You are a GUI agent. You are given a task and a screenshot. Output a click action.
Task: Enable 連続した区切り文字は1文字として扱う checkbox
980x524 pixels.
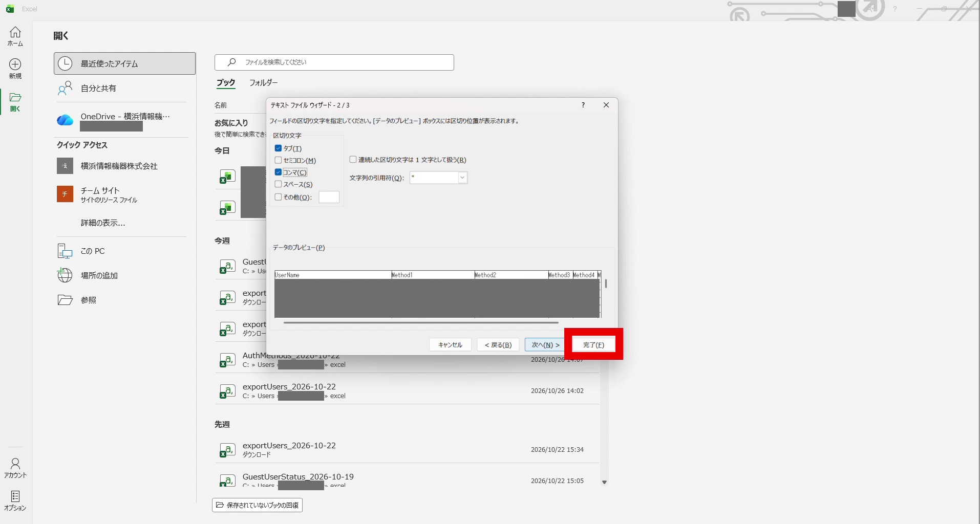click(x=353, y=160)
